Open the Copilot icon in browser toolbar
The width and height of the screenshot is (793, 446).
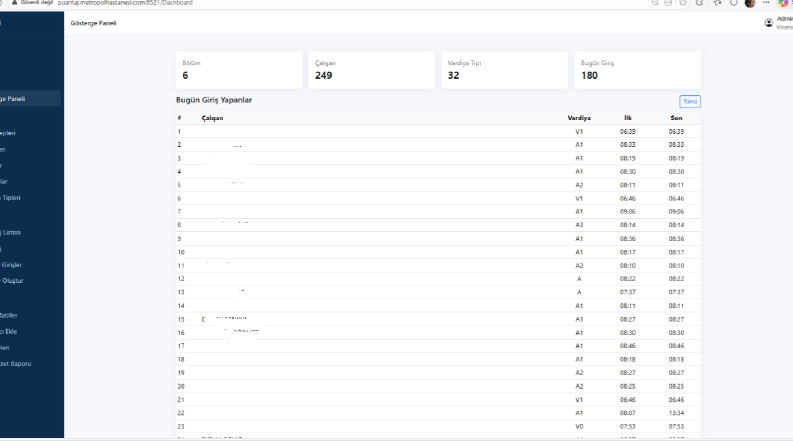tap(783, 3)
